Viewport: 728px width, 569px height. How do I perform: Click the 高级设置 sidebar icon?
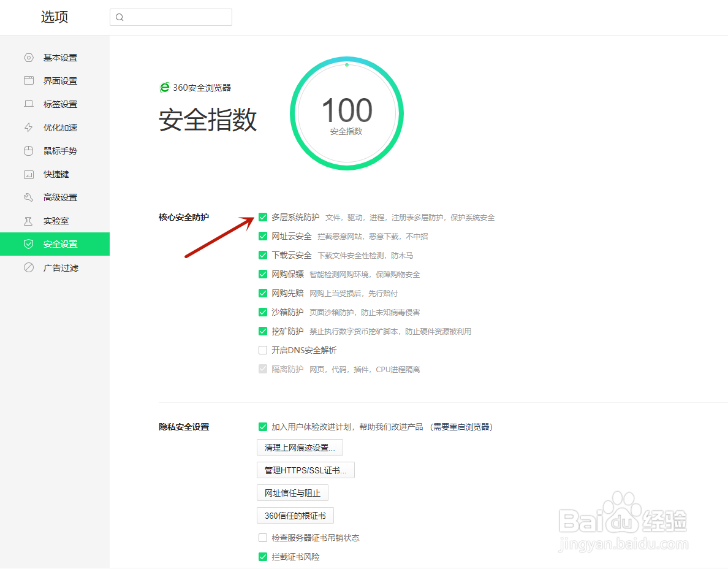[x=28, y=197]
